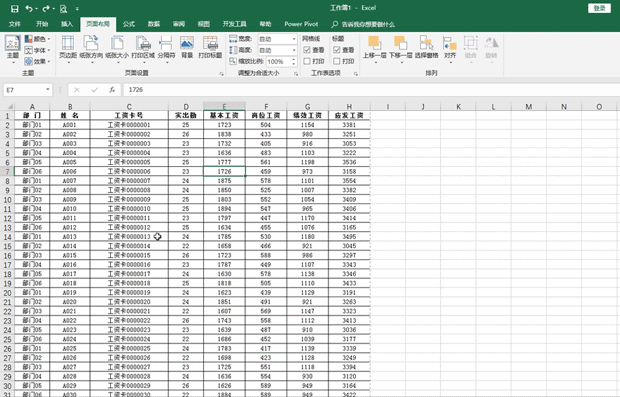Click the cancel entry X icon

coord(77,90)
